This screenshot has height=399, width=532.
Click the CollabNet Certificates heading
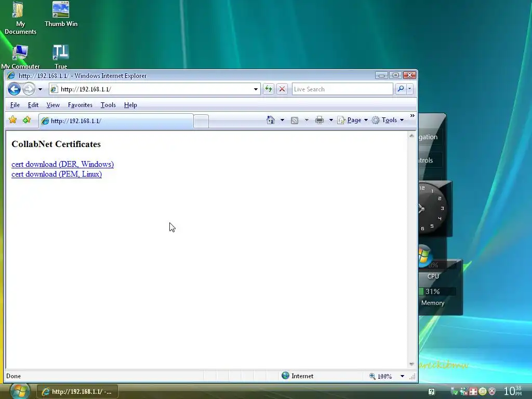tap(56, 144)
